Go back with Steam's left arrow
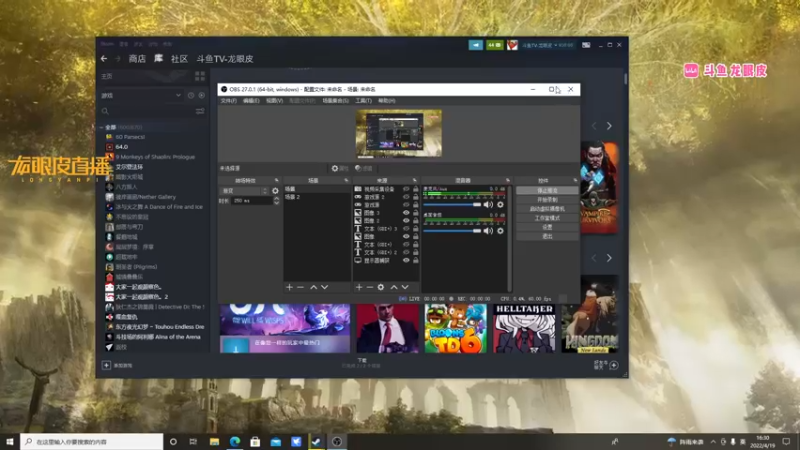The width and height of the screenshot is (800, 450). coord(104,59)
